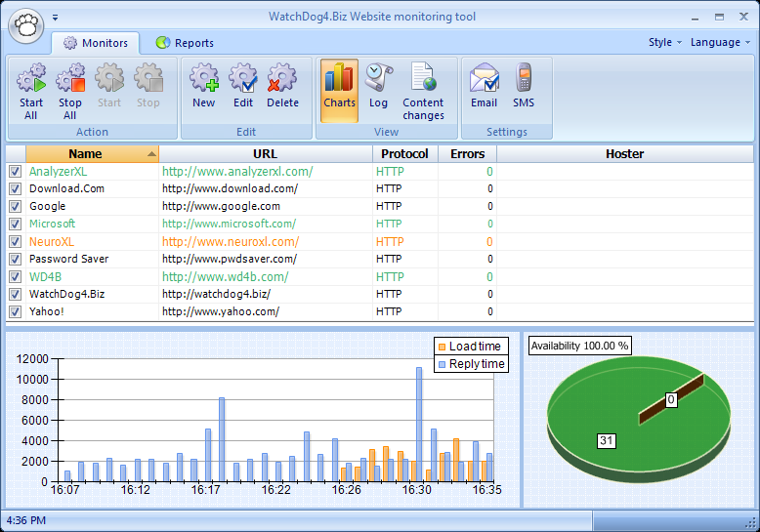Toggle the Password Saver monitor checkbox
This screenshot has height=532, width=760.
15,260
